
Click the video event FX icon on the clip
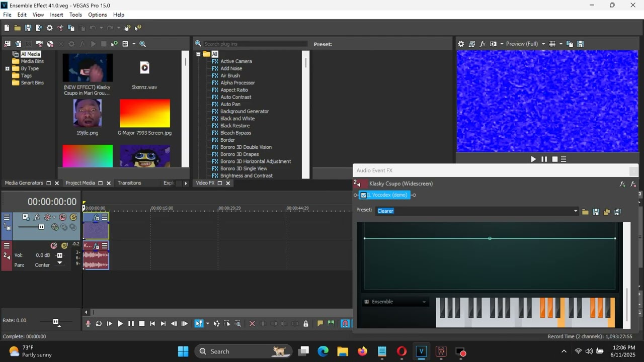pos(97,218)
